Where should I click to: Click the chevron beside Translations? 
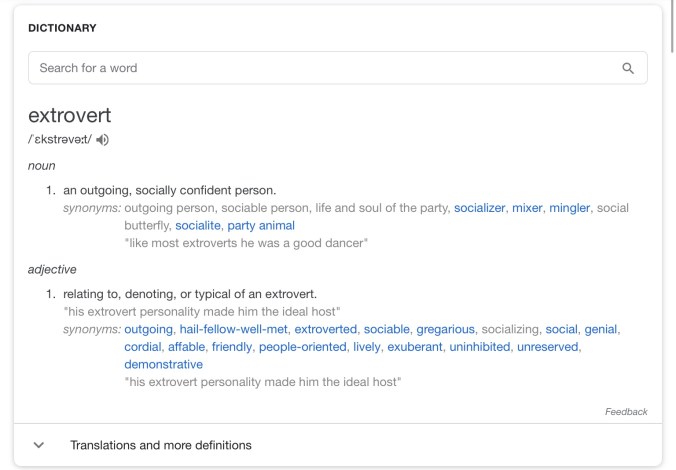(x=39, y=444)
